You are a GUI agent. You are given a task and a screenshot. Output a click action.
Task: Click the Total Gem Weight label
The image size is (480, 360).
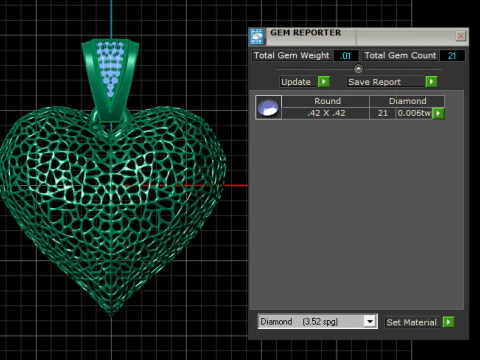click(291, 55)
